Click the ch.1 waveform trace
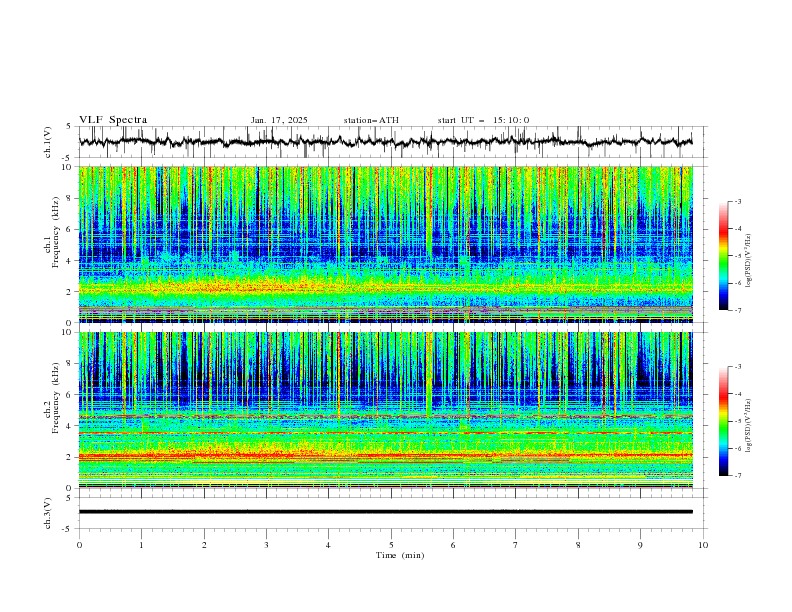Viewport: 792px width, 612px height. pos(385,142)
